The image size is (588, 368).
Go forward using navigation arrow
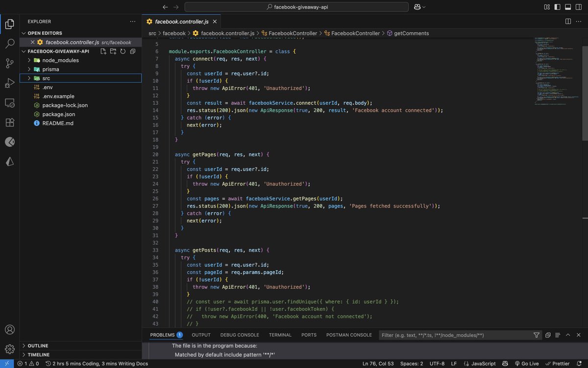tap(176, 7)
